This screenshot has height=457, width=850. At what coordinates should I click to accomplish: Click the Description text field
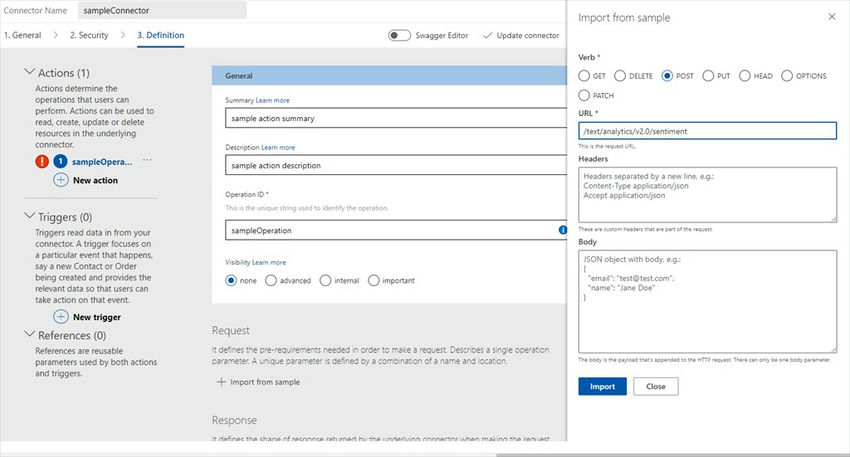(396, 165)
